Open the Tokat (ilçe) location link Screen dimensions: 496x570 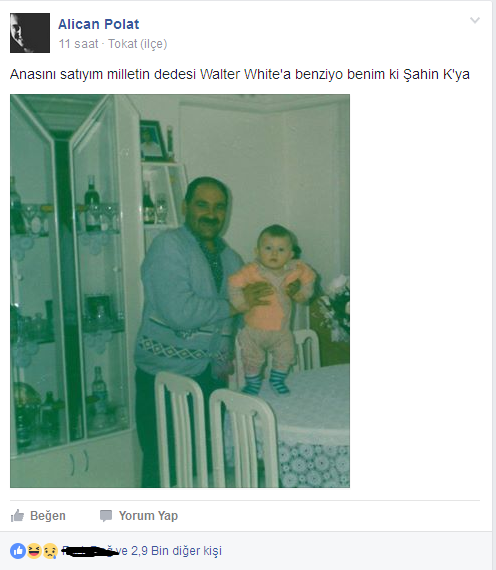pos(137,44)
